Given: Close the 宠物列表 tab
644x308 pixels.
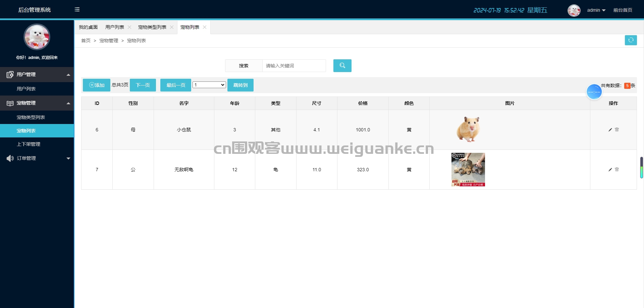Looking at the screenshot, I should point(205,27).
